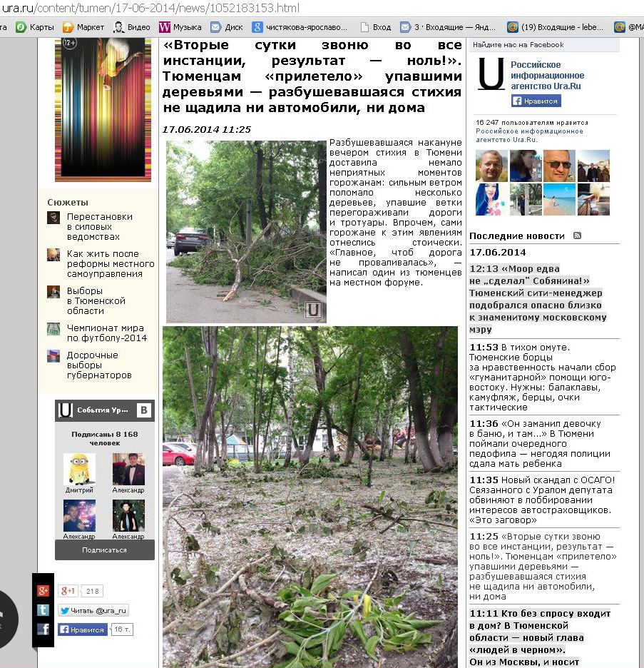The height and width of the screenshot is (668, 644).
Task: Click the red Google+ share icon
Action: coord(43,590)
